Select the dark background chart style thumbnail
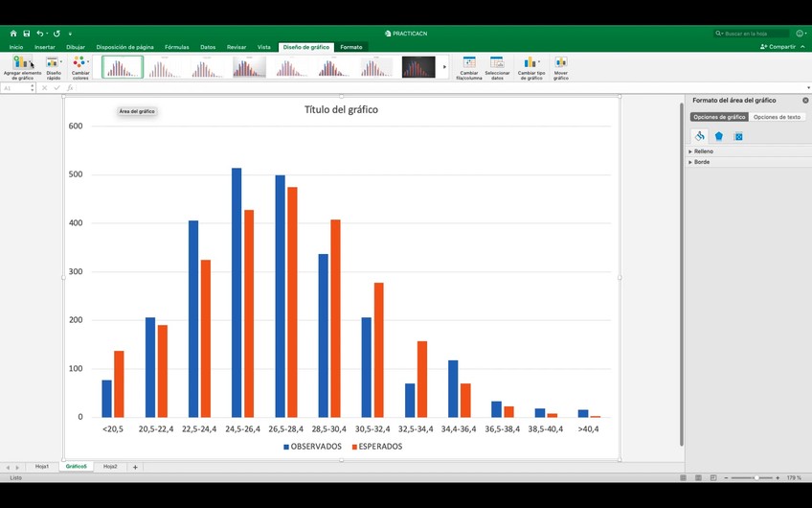This screenshot has width=812, height=508. tap(418, 67)
